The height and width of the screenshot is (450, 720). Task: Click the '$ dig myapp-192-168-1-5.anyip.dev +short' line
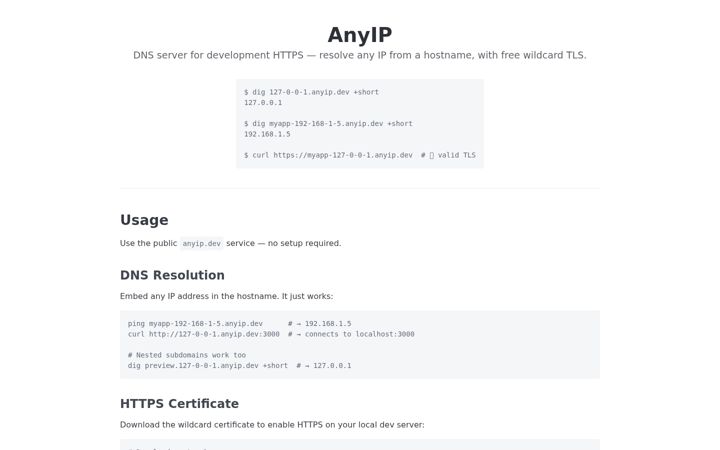point(328,124)
